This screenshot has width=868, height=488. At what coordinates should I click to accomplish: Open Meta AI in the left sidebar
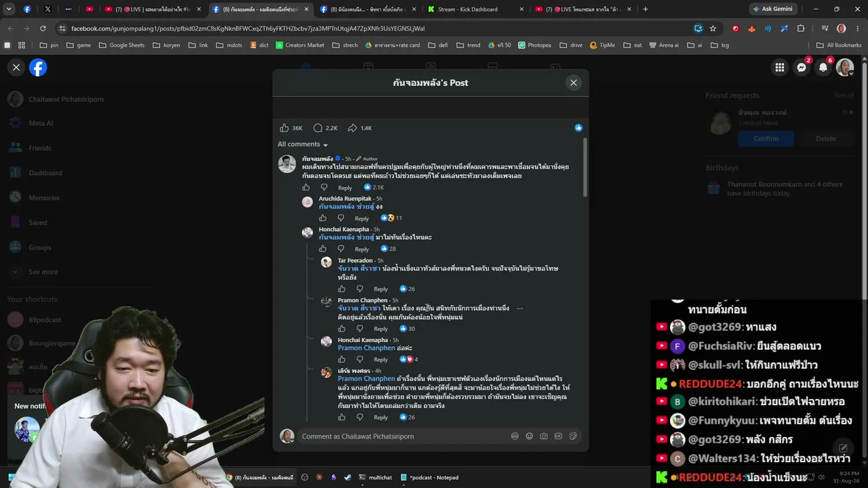[41, 123]
